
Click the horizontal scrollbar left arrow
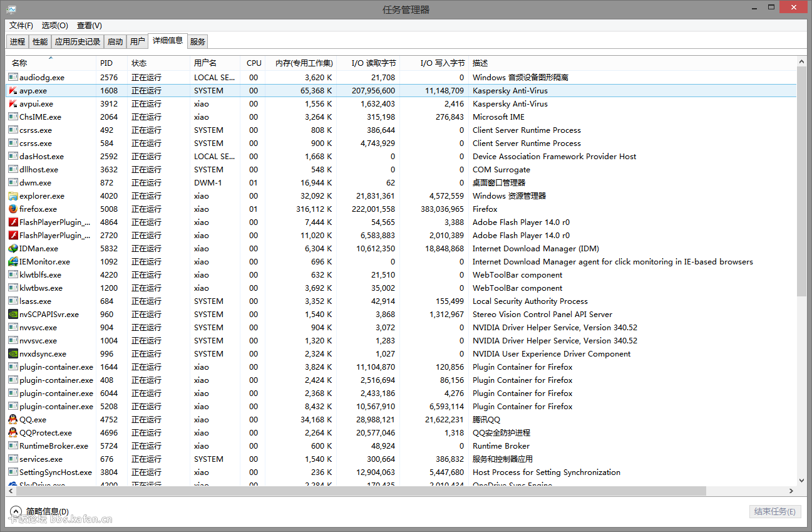point(11,491)
